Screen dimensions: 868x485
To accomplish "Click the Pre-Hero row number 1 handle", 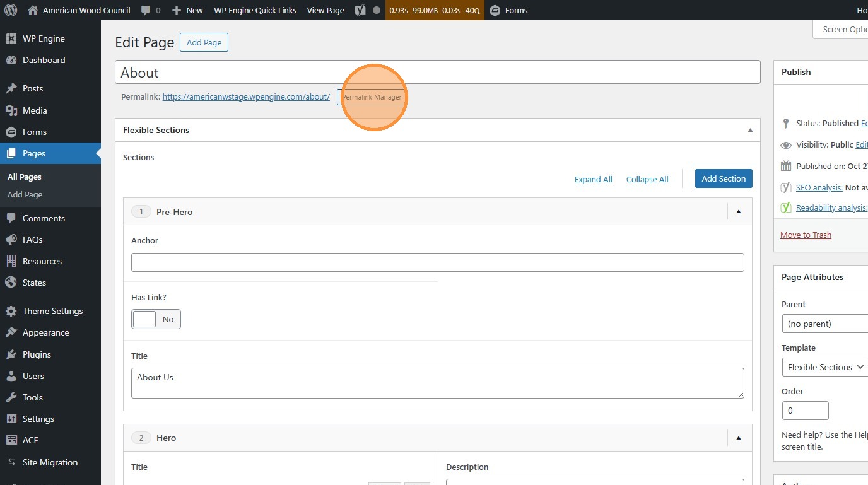I will [x=141, y=212].
